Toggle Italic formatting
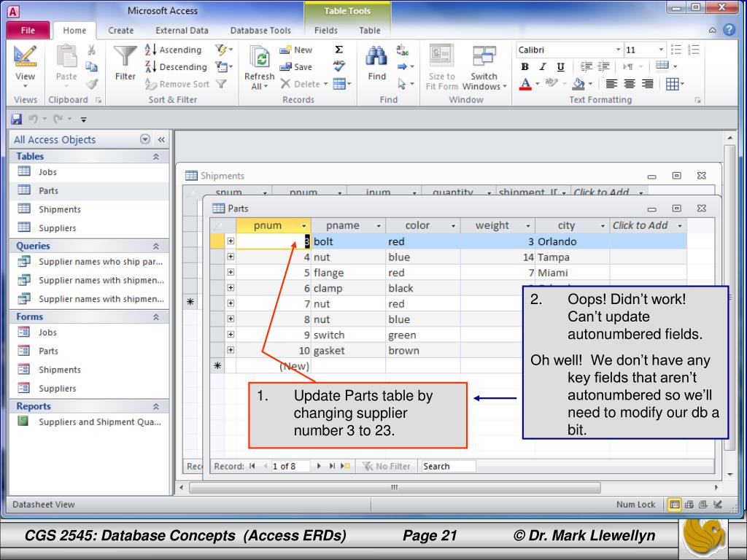The height and width of the screenshot is (560, 747). pyautogui.click(x=542, y=66)
